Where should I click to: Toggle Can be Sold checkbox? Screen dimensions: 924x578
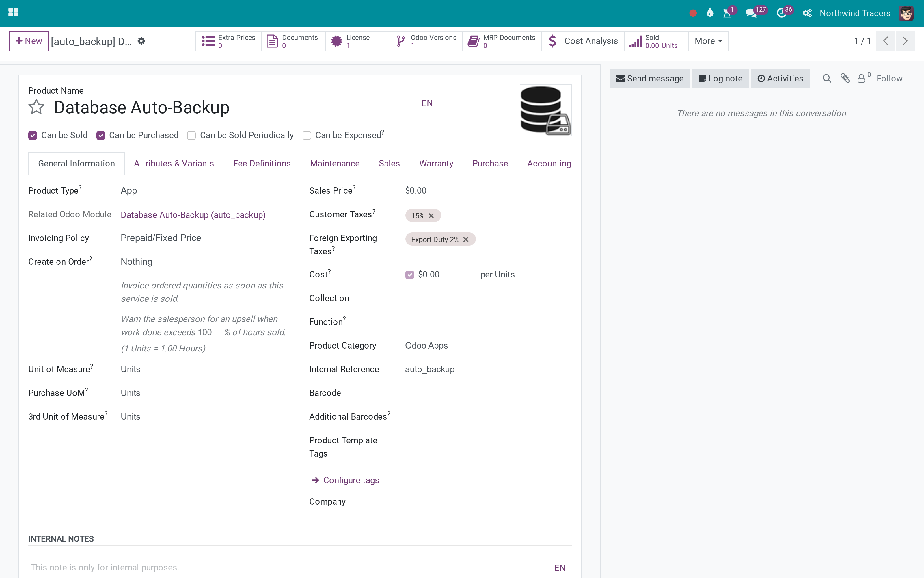tap(32, 135)
